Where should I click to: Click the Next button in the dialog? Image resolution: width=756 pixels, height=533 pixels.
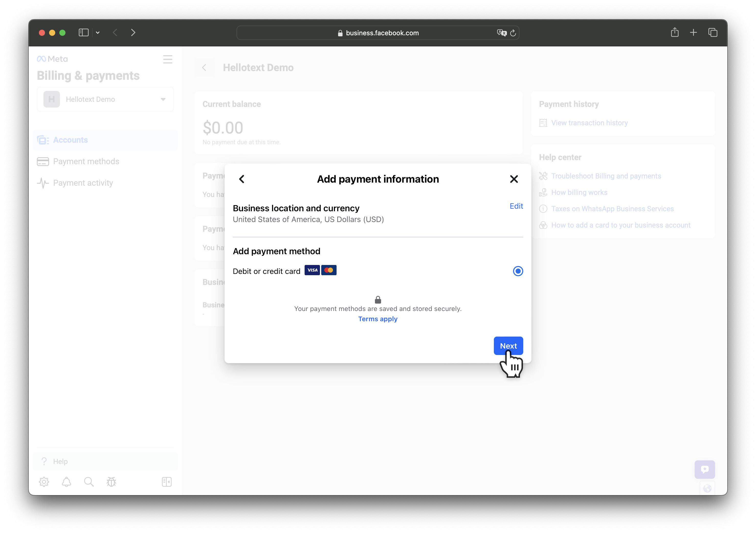508,346
